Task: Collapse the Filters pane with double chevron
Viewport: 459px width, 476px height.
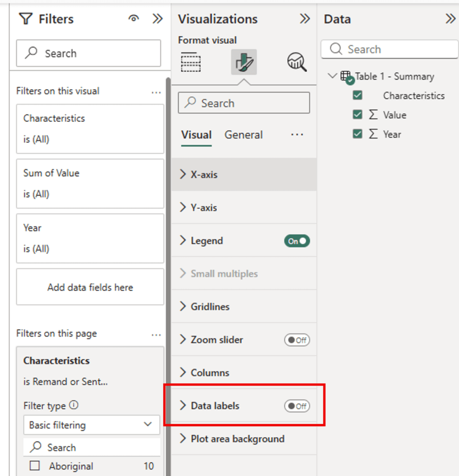Action: pyautogui.click(x=157, y=19)
